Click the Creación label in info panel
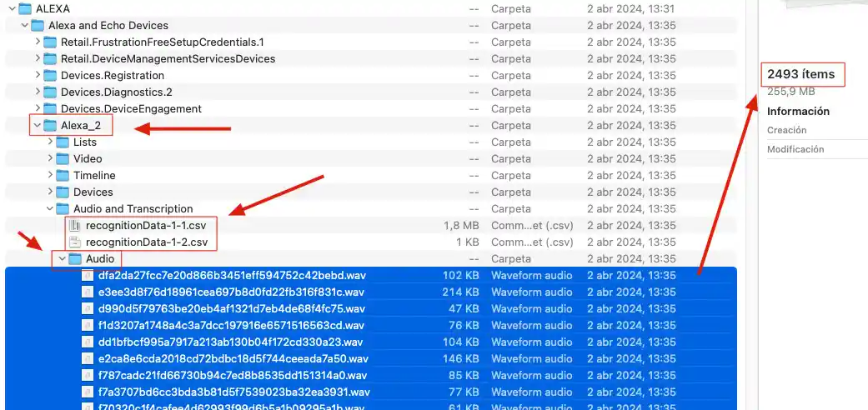 tap(786, 130)
